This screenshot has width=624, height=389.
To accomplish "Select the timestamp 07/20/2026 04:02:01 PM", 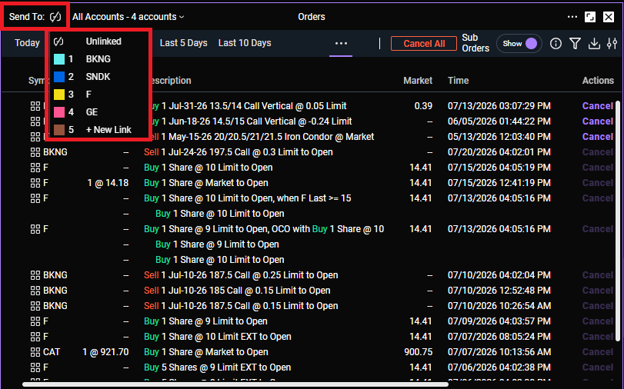I will (x=499, y=152).
